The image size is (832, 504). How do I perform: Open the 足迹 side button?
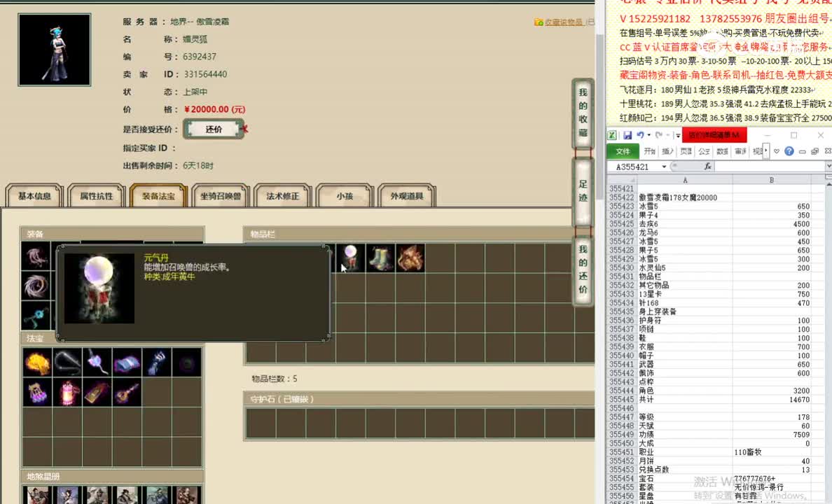click(583, 191)
